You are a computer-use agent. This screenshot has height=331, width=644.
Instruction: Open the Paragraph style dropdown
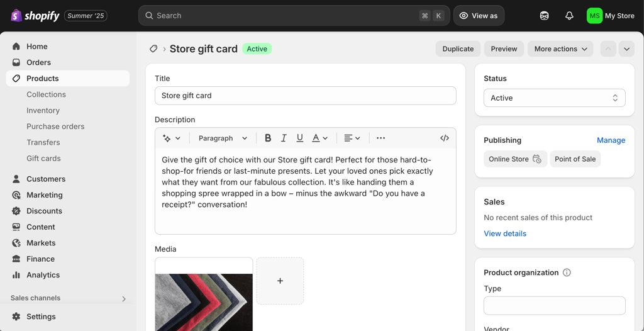223,138
